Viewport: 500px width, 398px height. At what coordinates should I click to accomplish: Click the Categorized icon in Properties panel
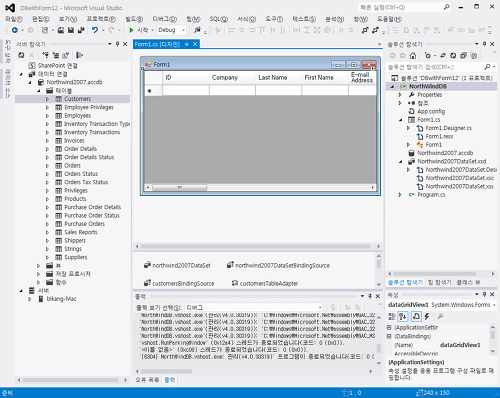point(392,316)
